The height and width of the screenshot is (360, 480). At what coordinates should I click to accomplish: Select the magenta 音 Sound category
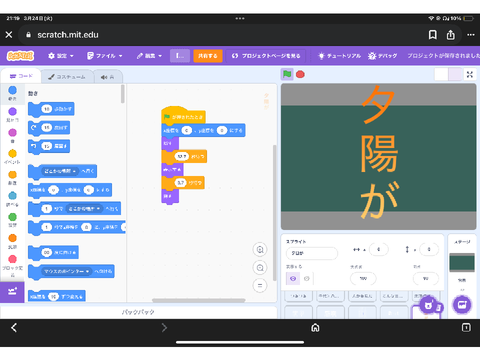coord(12,135)
